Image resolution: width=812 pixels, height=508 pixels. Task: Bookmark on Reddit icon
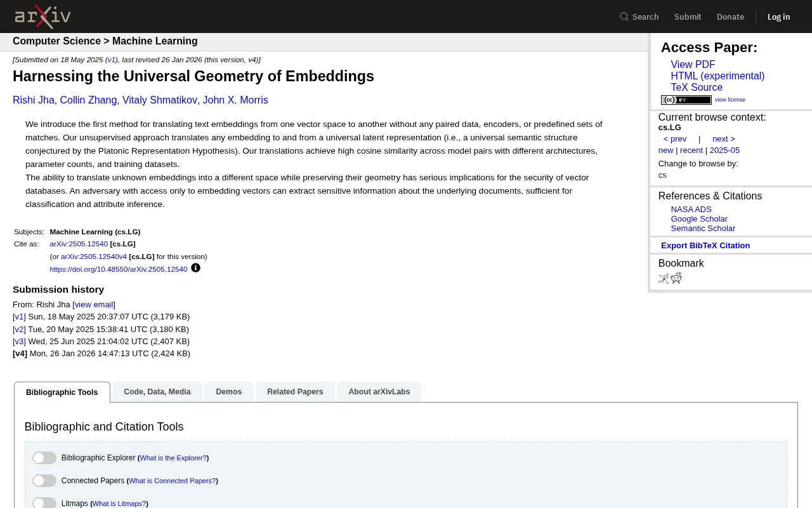point(676,278)
